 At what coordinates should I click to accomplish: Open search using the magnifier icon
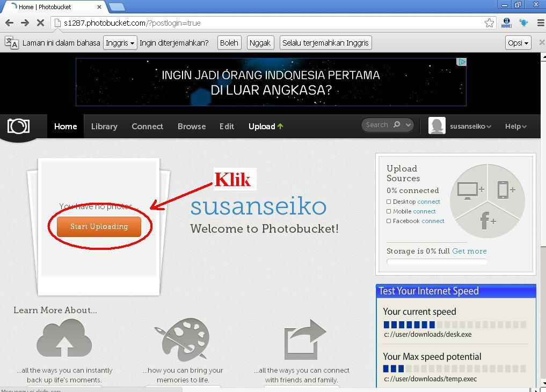point(396,124)
